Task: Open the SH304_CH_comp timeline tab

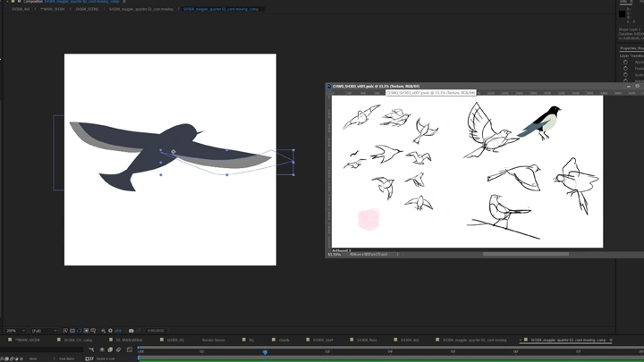Action: 78,341
